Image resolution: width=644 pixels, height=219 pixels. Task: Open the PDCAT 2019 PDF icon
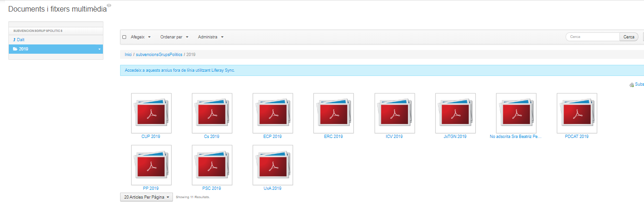(577, 113)
